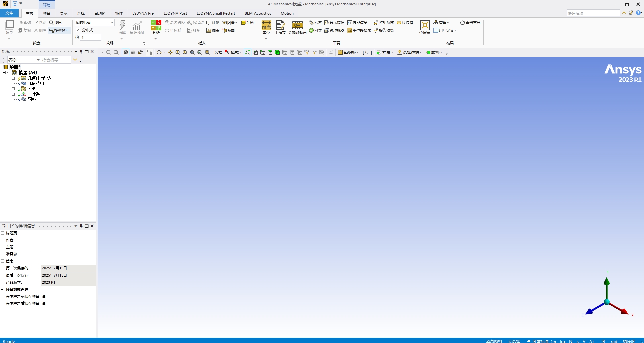Toggle visibility check on 材料 tree item

(19, 89)
